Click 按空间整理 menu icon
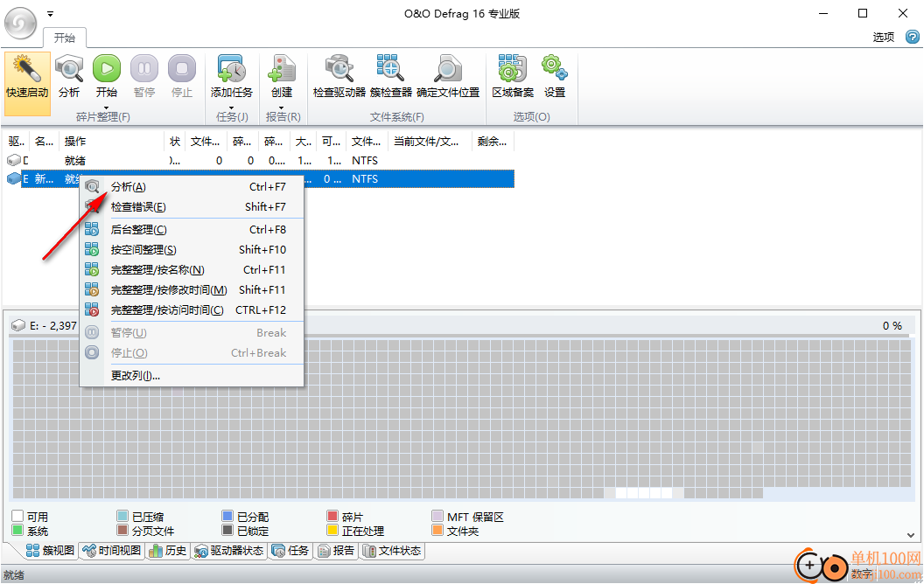Viewport: 924px width, 584px height. click(x=92, y=250)
